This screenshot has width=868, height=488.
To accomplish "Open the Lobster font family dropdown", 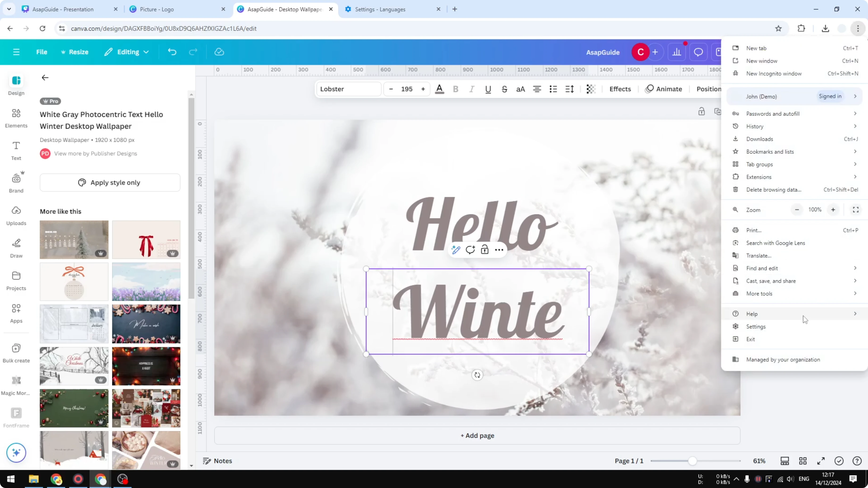I will (348, 89).
